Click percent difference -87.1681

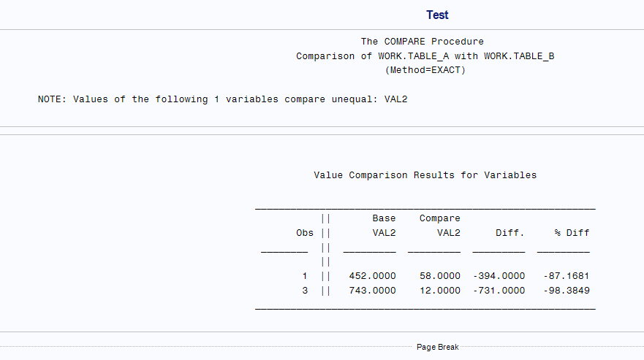(566, 276)
